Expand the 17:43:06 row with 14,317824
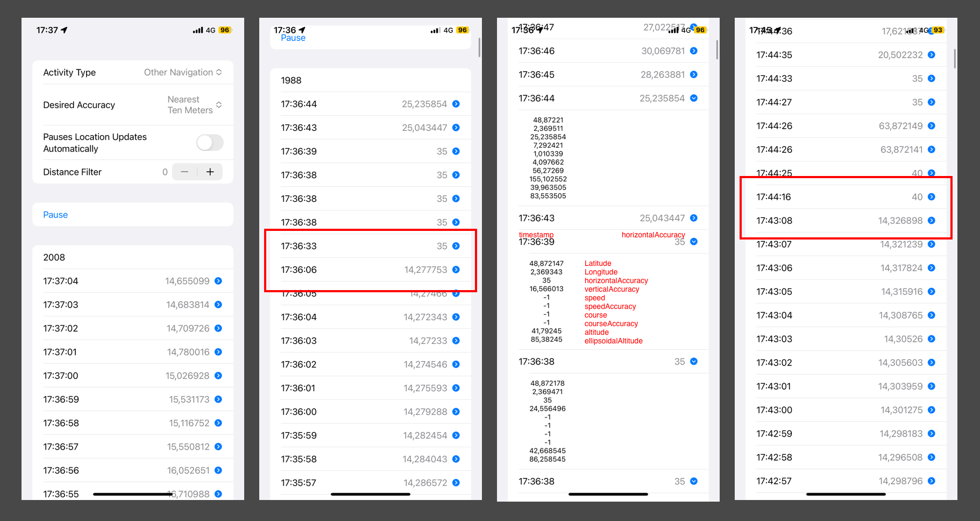The image size is (980, 521). click(932, 268)
